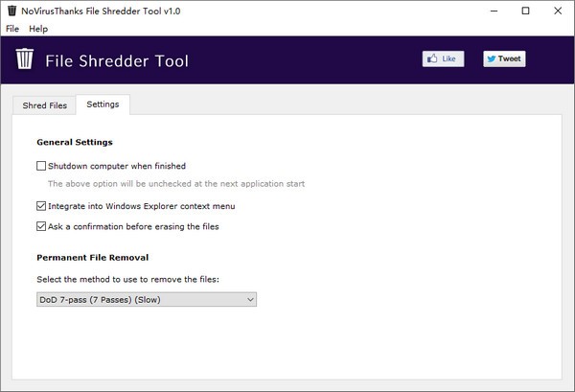
Task: Enable Shutdown computer when finished checkbox
Action: [x=41, y=166]
